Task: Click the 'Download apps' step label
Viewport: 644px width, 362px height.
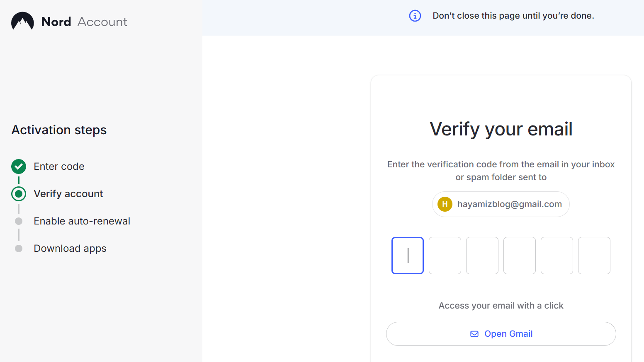Action: click(x=70, y=249)
